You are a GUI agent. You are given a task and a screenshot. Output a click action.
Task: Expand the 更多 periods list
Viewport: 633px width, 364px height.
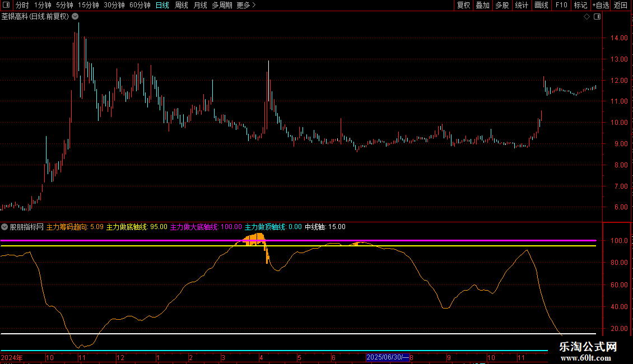click(246, 5)
